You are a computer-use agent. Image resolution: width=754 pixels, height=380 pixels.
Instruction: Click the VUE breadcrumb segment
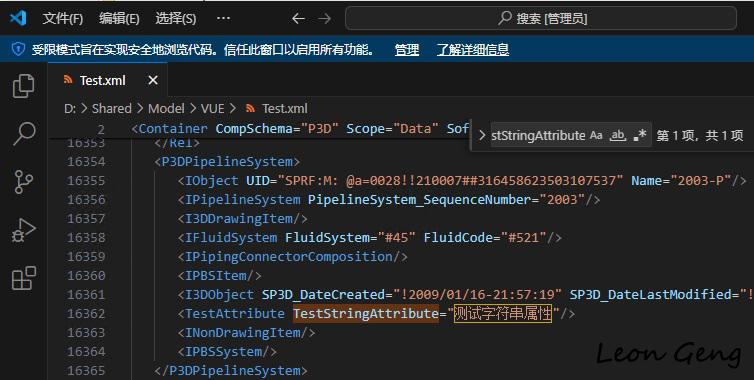tap(213, 109)
